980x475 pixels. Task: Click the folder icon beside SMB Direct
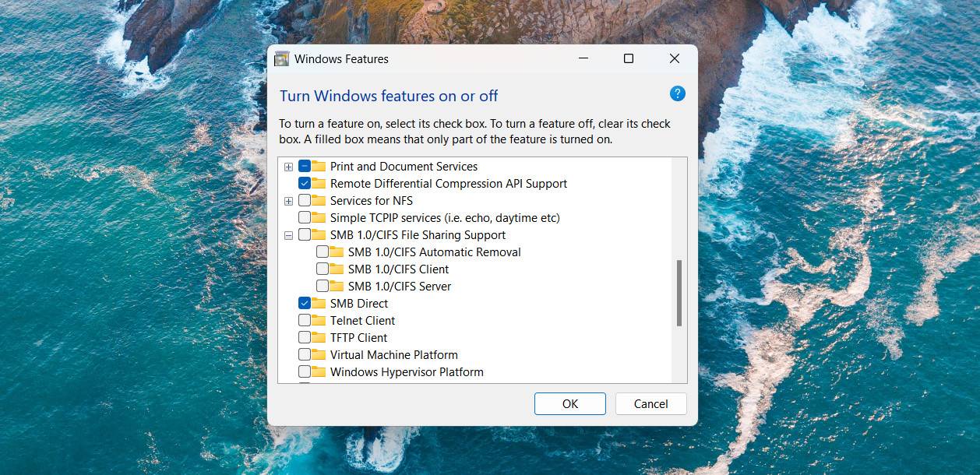click(x=319, y=303)
